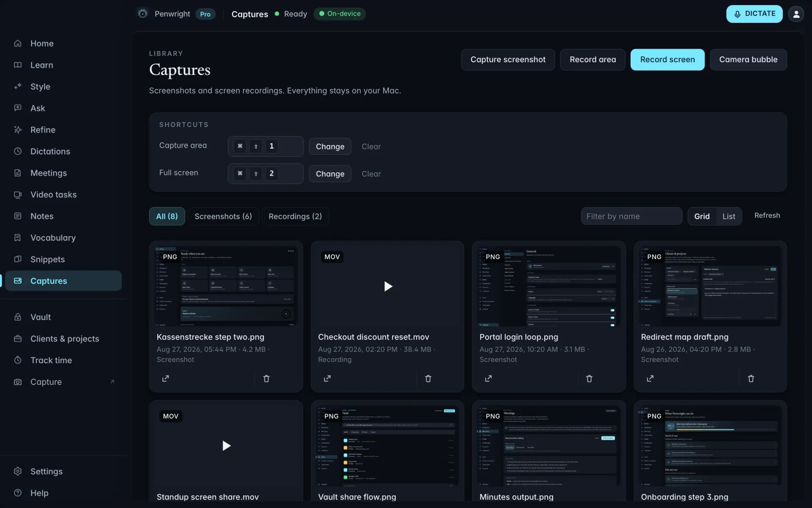The height and width of the screenshot is (508, 812).
Task: Switch captures view to Grid
Action: 702,216
